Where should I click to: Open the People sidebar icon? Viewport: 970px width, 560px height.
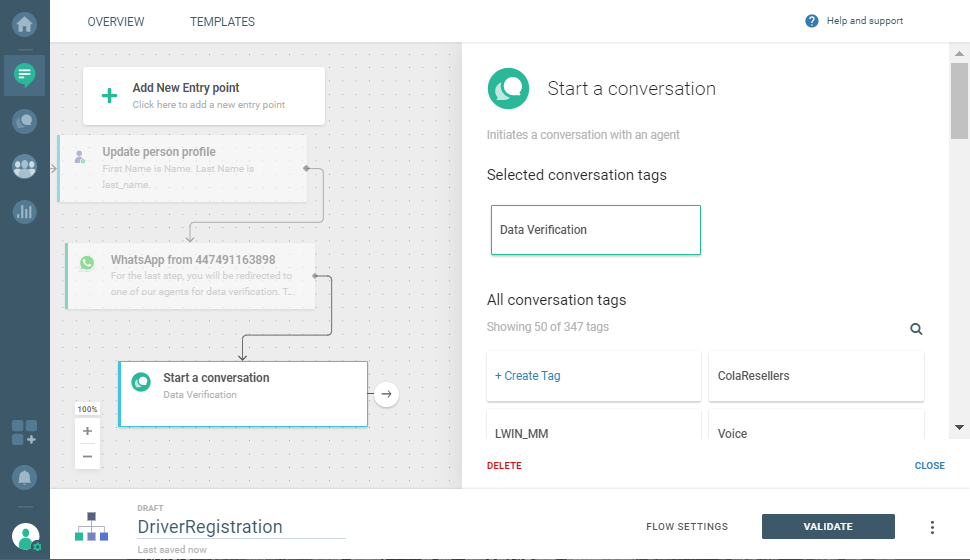(x=24, y=167)
